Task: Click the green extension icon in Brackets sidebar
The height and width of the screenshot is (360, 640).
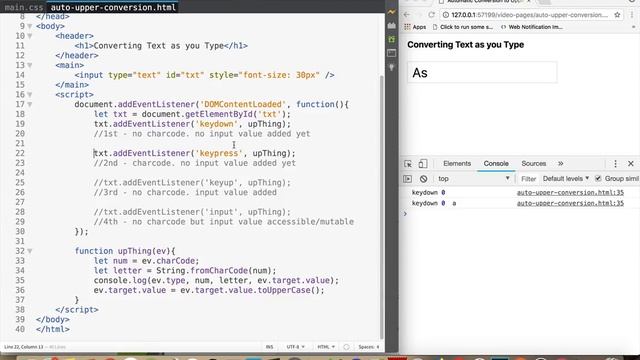Action: [x=392, y=39]
